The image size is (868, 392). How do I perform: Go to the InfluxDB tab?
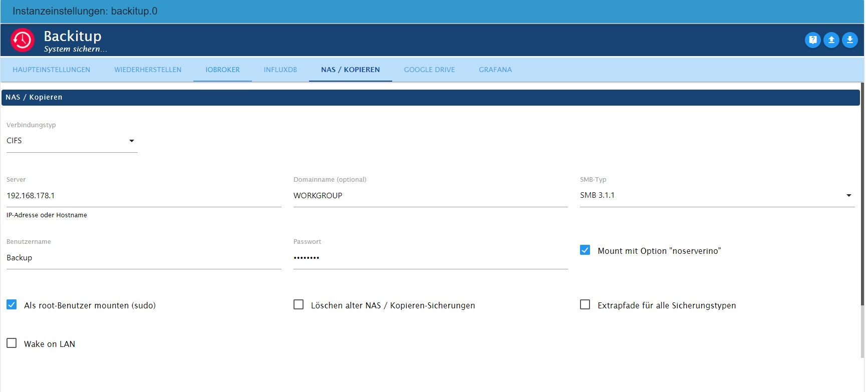[x=280, y=70]
